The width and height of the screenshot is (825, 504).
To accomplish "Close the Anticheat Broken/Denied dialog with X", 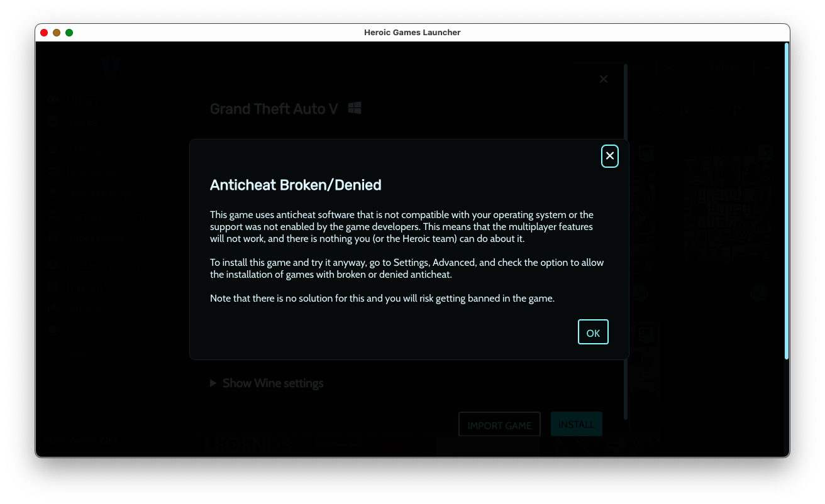I will tap(609, 156).
